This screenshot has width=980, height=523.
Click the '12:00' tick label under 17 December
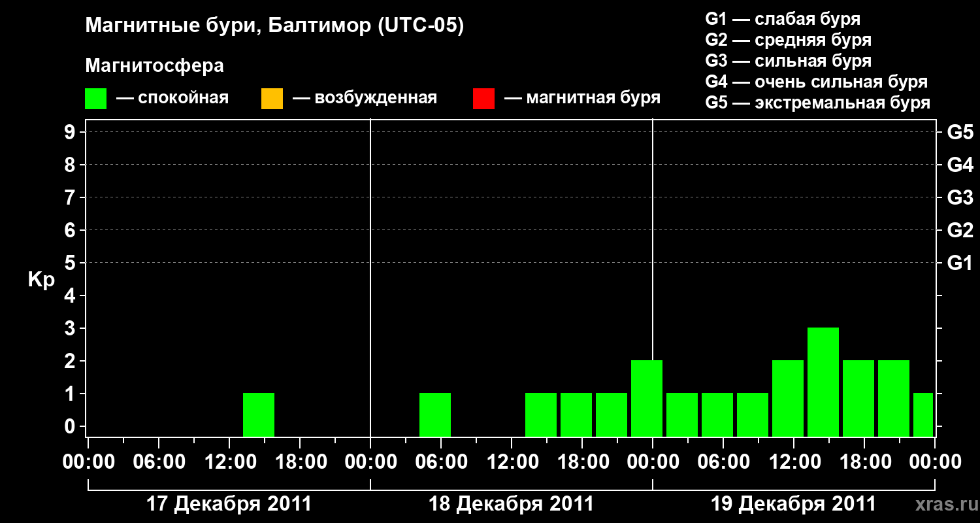[x=229, y=462]
